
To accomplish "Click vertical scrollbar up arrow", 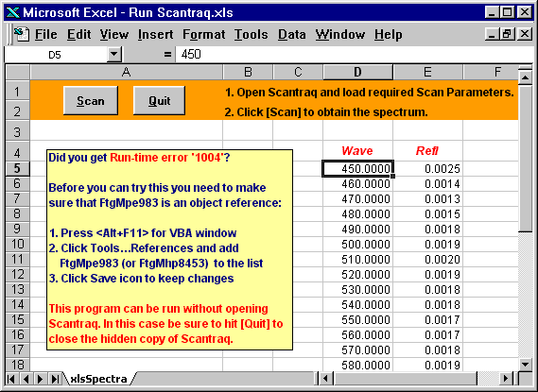I will click(526, 77).
